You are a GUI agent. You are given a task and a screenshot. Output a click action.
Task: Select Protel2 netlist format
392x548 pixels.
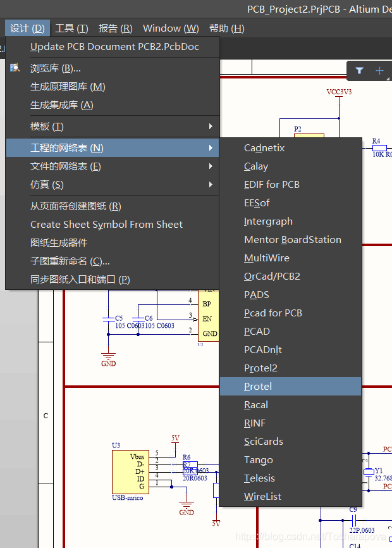tap(290, 368)
